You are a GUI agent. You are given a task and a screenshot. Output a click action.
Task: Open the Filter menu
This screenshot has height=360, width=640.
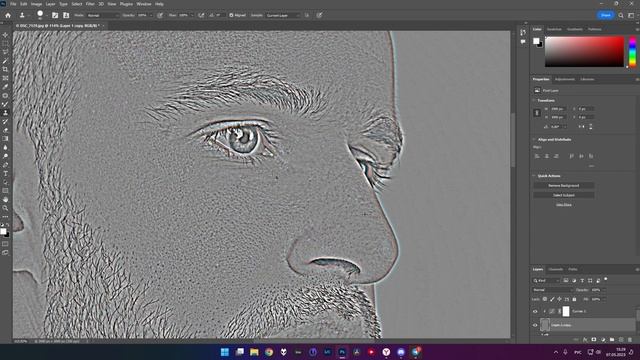90,4
